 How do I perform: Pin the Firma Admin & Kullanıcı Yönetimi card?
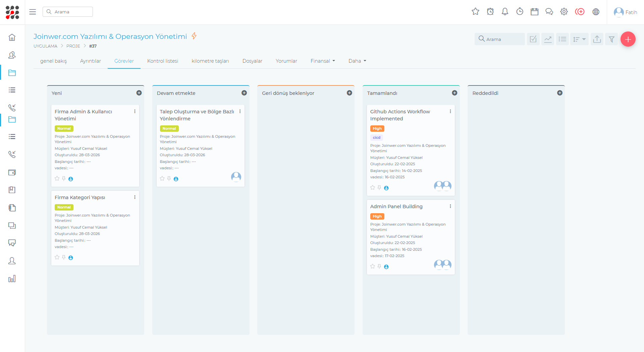(64, 179)
